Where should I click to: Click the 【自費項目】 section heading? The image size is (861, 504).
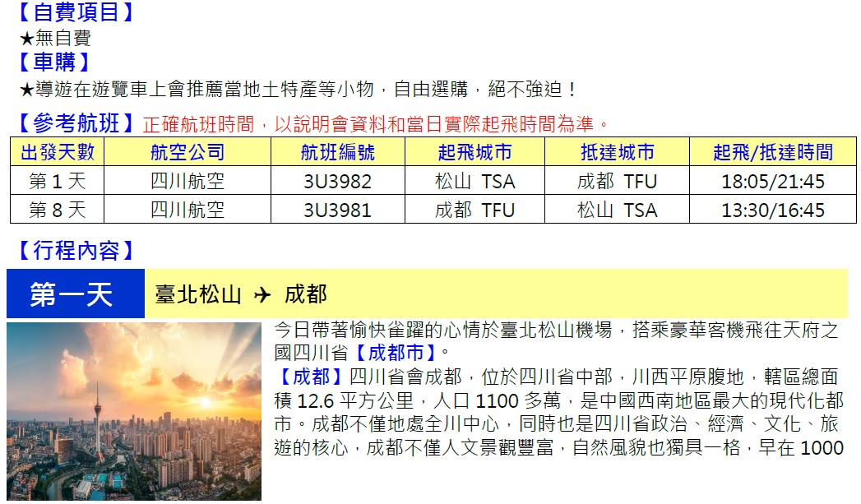(76, 12)
